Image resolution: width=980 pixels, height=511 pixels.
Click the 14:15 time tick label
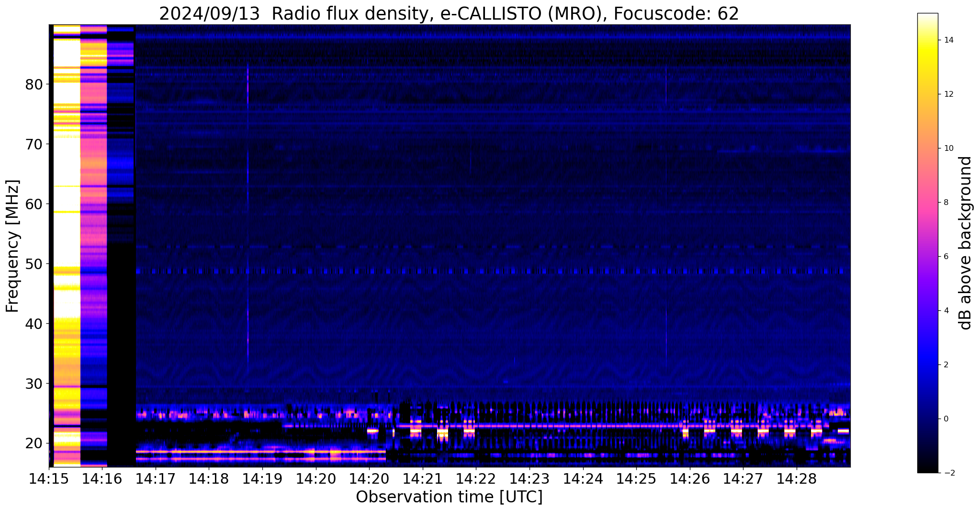click(x=49, y=479)
